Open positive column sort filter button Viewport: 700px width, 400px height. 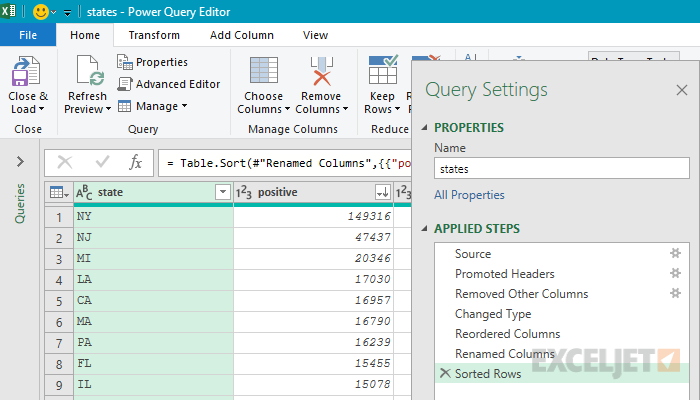383,192
